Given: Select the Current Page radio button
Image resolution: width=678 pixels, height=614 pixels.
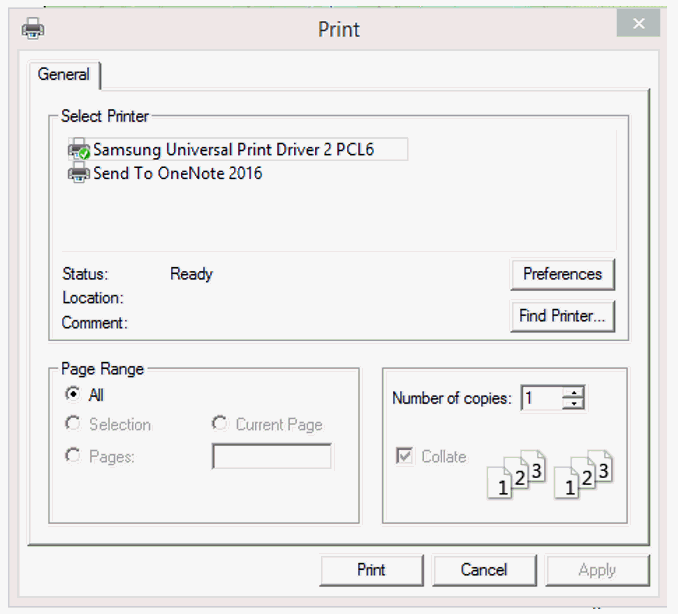Looking at the screenshot, I should (x=220, y=425).
